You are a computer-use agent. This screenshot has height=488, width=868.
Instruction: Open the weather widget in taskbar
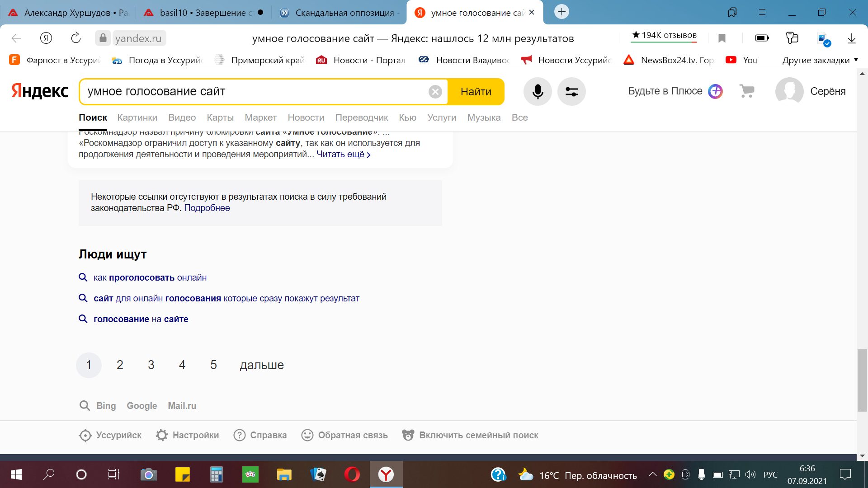(577, 475)
